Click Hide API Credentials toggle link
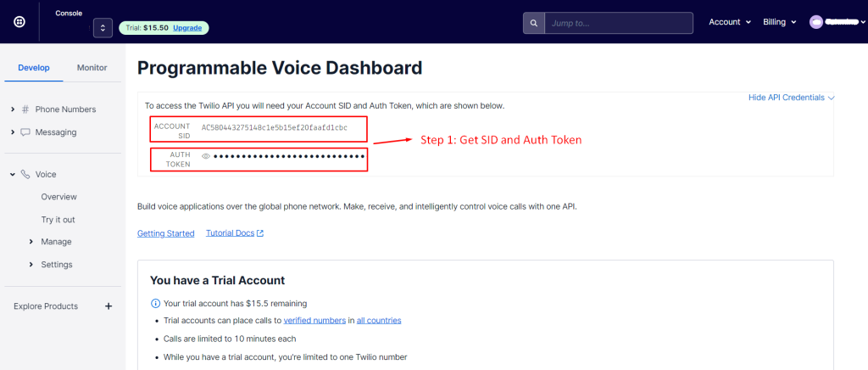Viewport: 868px width, 370px height. [791, 97]
